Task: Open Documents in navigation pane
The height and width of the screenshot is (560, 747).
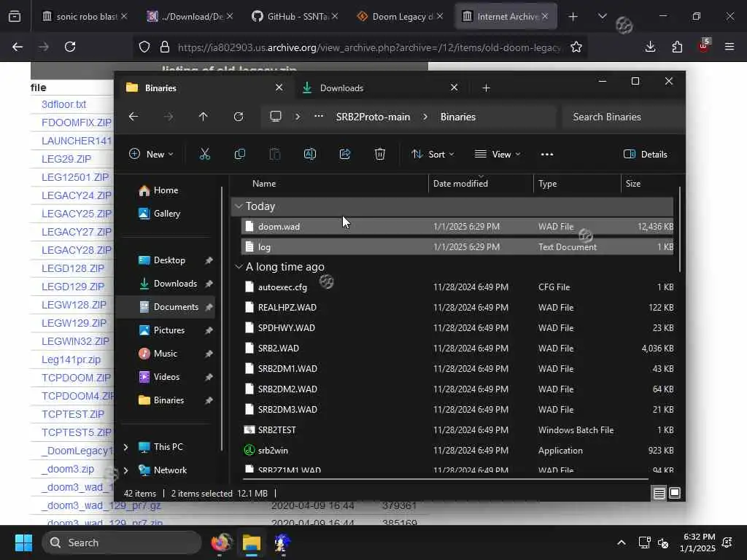Action: [x=166, y=307]
